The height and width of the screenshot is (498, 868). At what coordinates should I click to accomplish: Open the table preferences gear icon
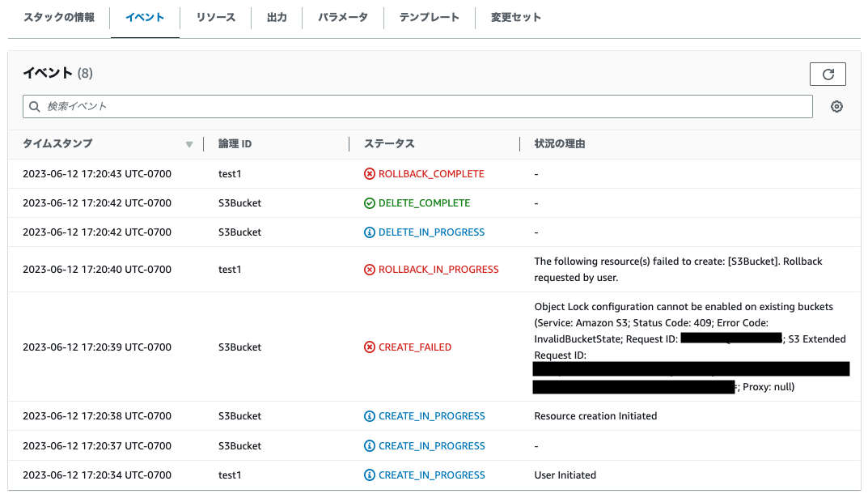click(x=836, y=106)
